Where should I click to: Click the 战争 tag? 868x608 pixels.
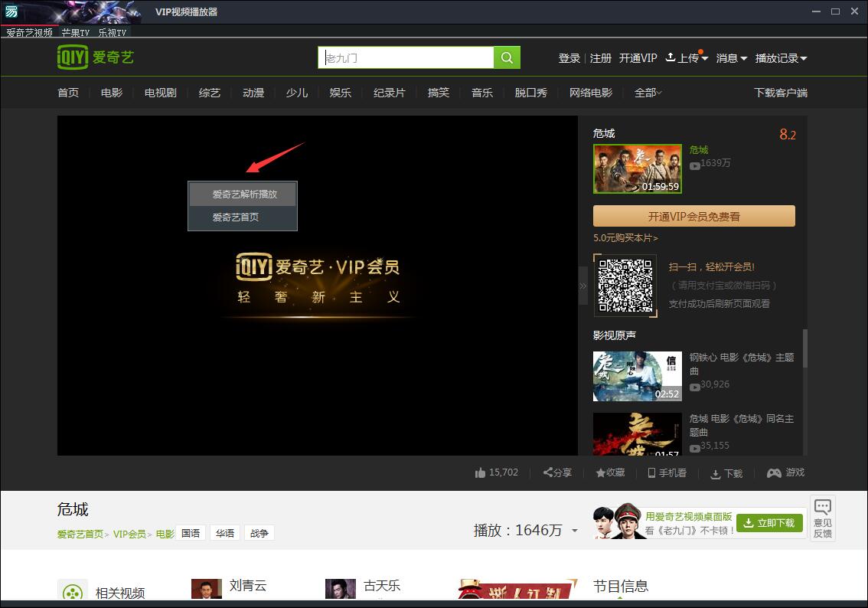click(x=259, y=533)
